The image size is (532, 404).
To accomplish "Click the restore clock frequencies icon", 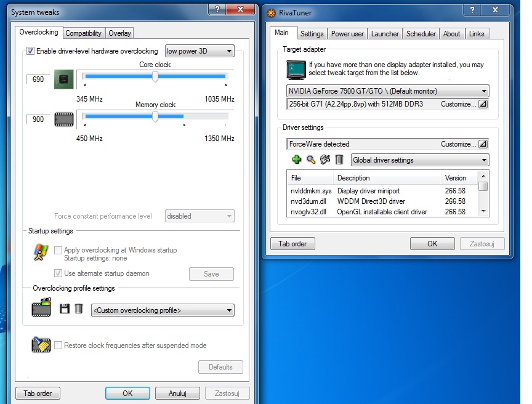I will point(41,345).
